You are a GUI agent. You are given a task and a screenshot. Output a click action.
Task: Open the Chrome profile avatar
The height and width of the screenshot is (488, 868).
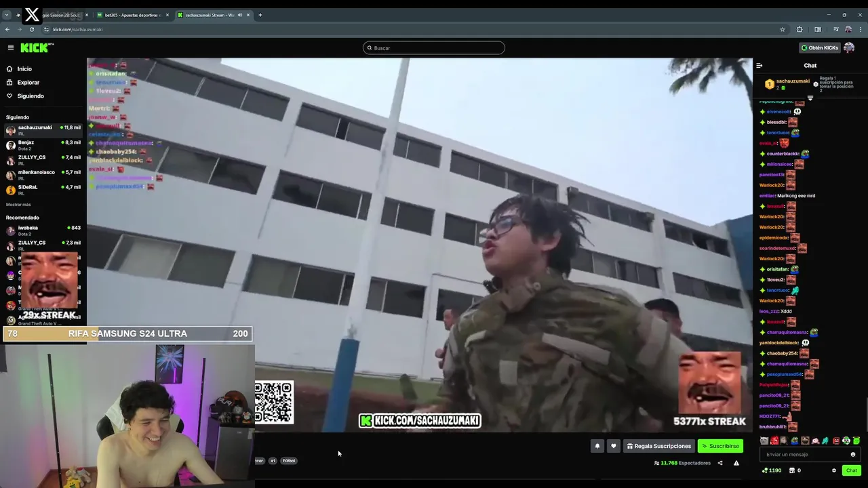[x=848, y=29]
